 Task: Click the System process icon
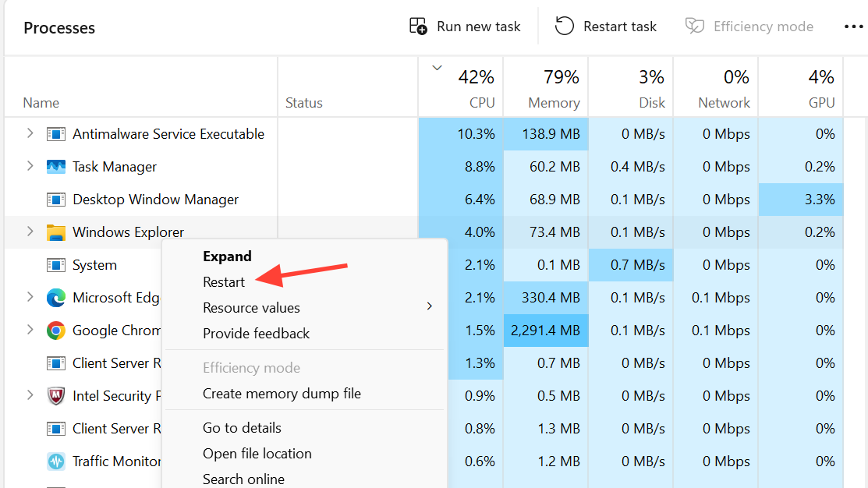point(55,265)
